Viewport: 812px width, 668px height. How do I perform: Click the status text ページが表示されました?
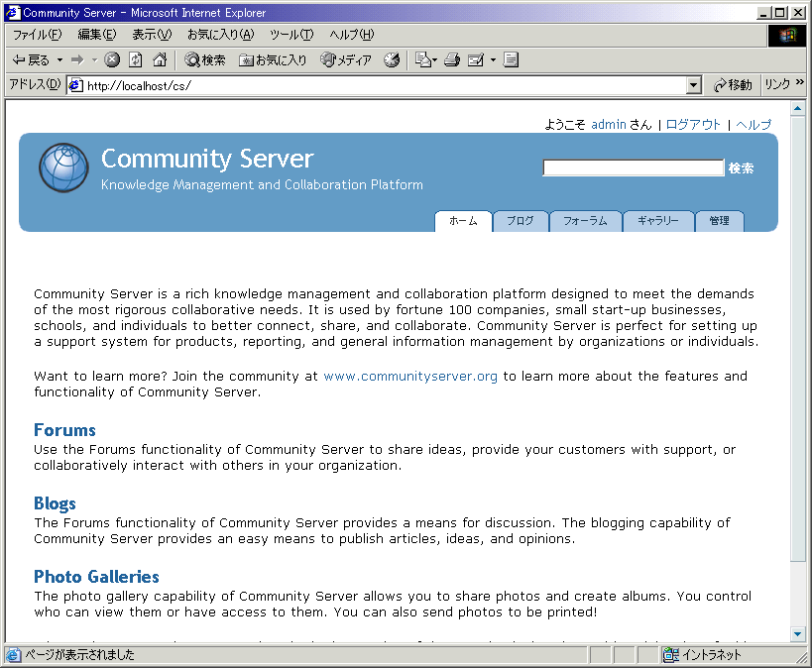[79, 655]
